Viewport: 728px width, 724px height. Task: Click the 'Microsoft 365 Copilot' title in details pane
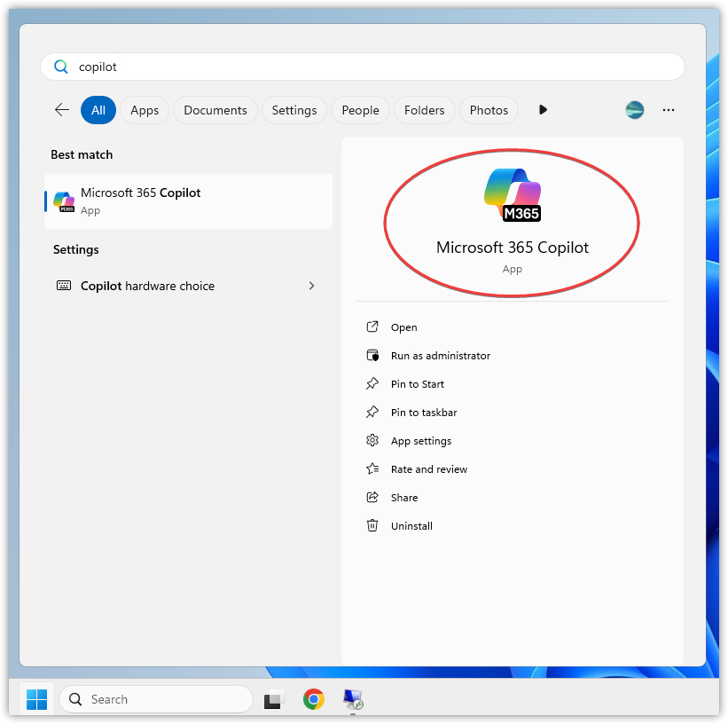coord(513,248)
